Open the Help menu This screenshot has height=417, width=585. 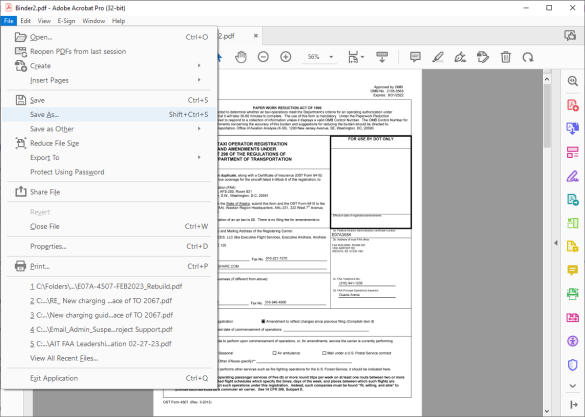pos(119,21)
